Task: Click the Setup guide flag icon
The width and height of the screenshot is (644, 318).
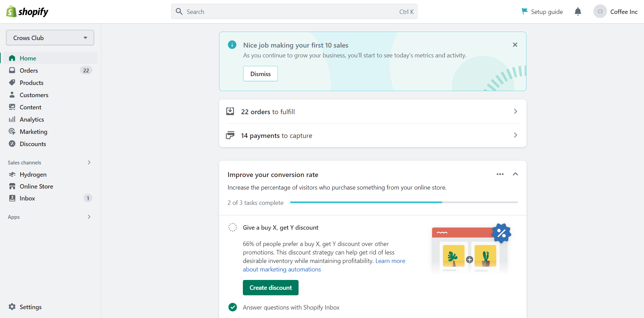Action: 524,12
